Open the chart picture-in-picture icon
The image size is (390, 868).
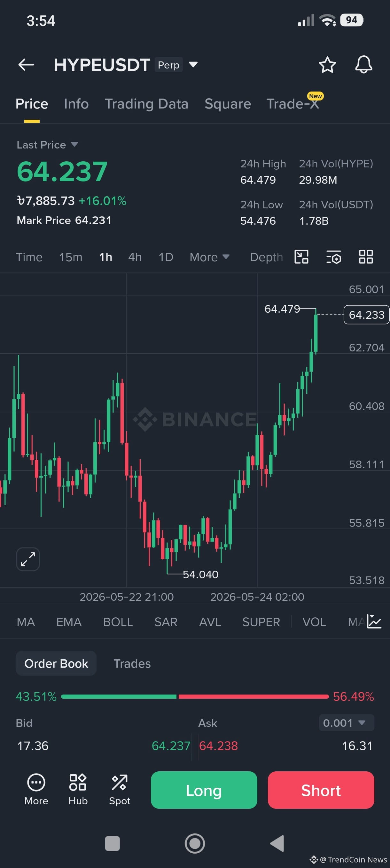pos(301,257)
